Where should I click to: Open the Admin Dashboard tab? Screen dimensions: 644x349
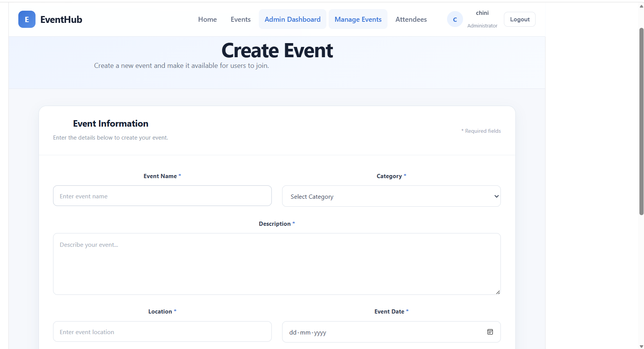(292, 19)
